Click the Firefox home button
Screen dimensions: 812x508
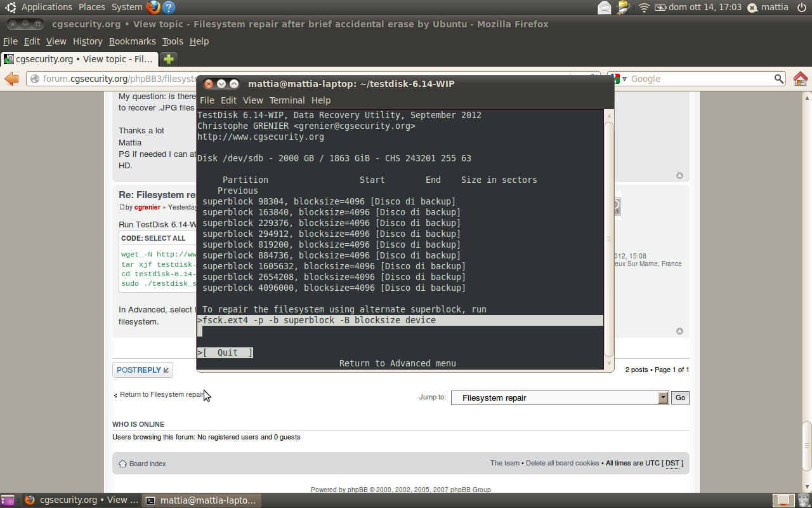(x=801, y=79)
